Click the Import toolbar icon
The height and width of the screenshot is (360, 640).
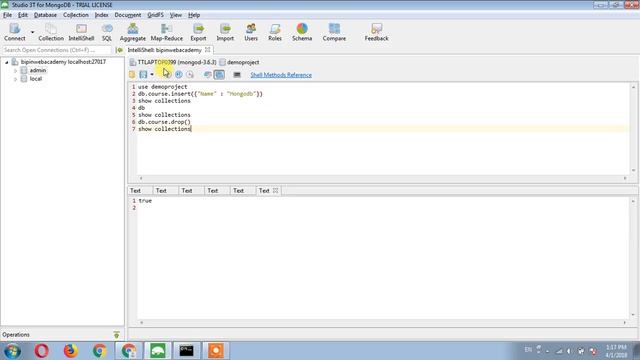[x=225, y=32]
